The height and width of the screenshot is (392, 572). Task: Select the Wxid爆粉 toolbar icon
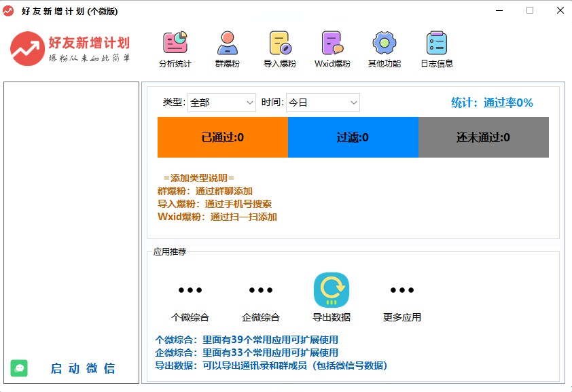332,44
